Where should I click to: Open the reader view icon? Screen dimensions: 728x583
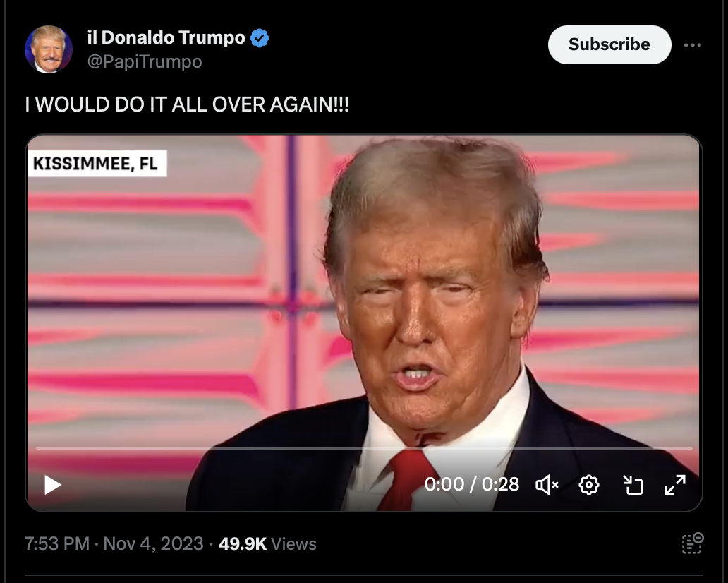(692, 543)
